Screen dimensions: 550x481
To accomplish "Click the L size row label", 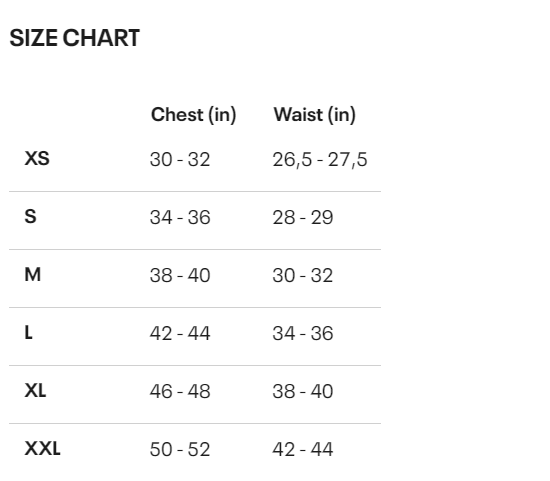I will [28, 332].
